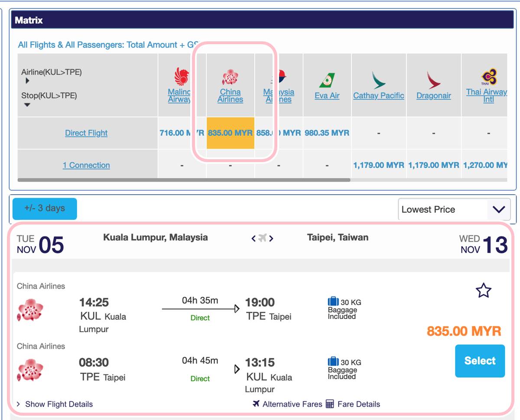Select the China Airlines 835.00 MYR flight

(x=480, y=361)
